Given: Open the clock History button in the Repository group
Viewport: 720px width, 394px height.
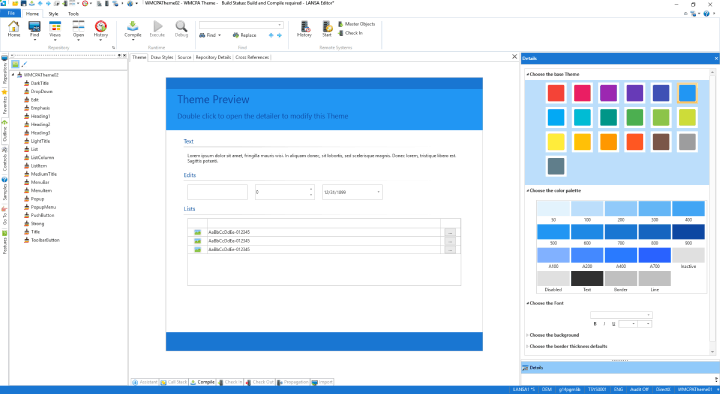Looking at the screenshot, I should point(101,29).
